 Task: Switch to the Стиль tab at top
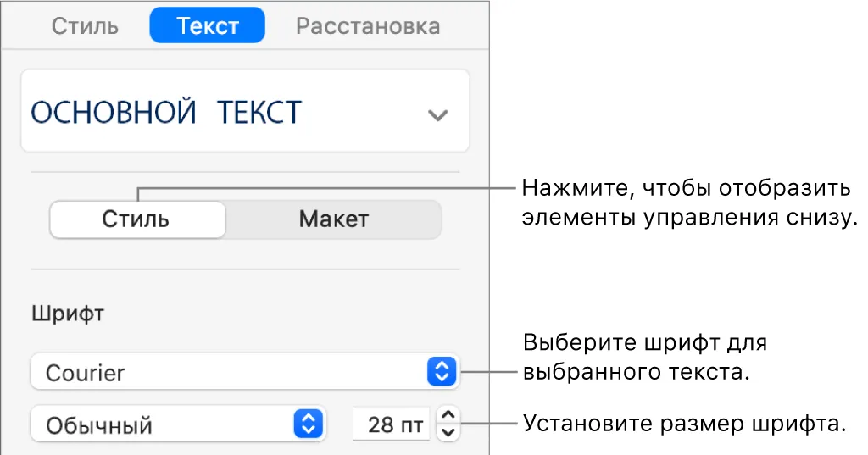coord(85,26)
